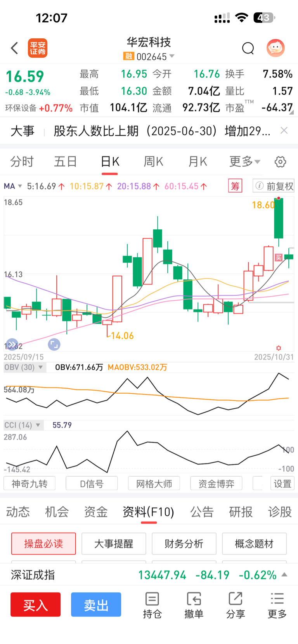Switch to 月K chart tab

198,161
